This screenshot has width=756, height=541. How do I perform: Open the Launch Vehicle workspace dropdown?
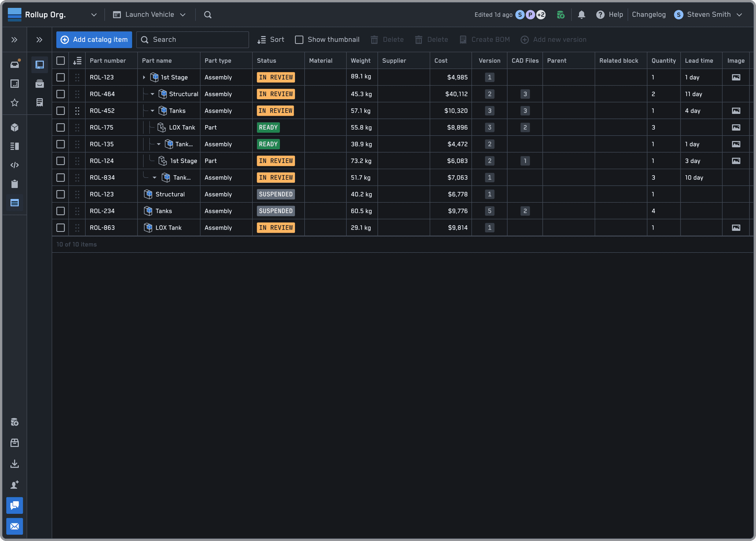[x=149, y=15]
